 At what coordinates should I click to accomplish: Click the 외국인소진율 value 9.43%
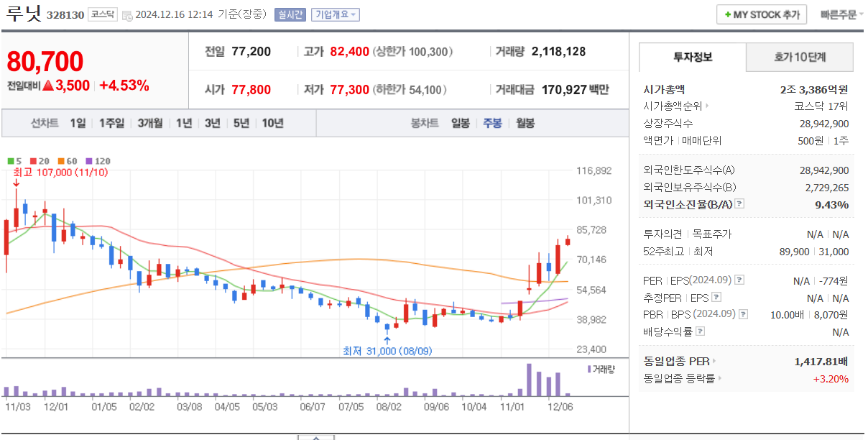(x=833, y=204)
